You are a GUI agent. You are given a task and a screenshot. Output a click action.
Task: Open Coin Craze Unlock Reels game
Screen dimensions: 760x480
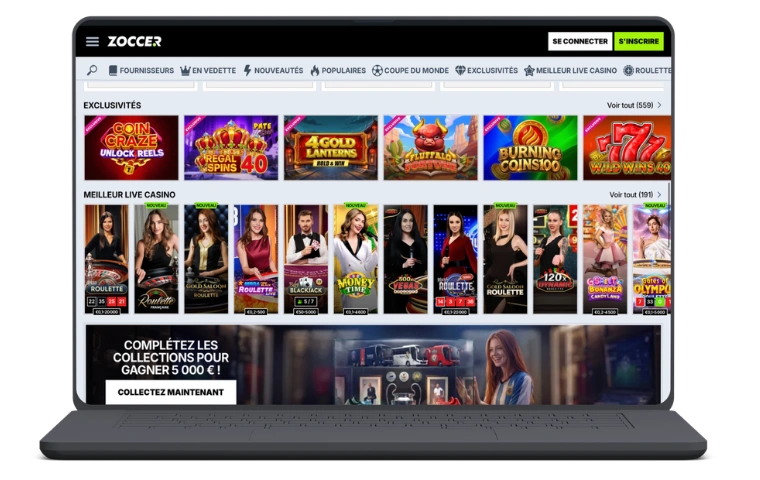point(131,147)
